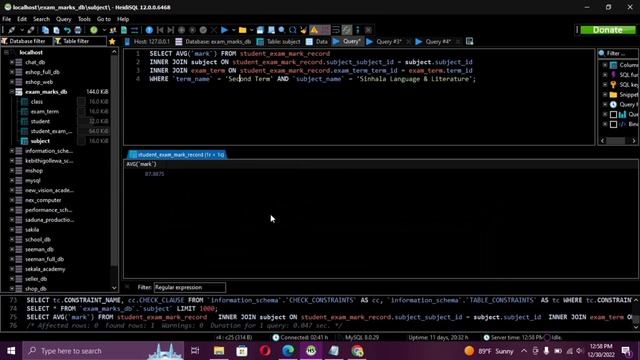
Task: Open Opera browser from the taskbar
Action: [265, 351]
